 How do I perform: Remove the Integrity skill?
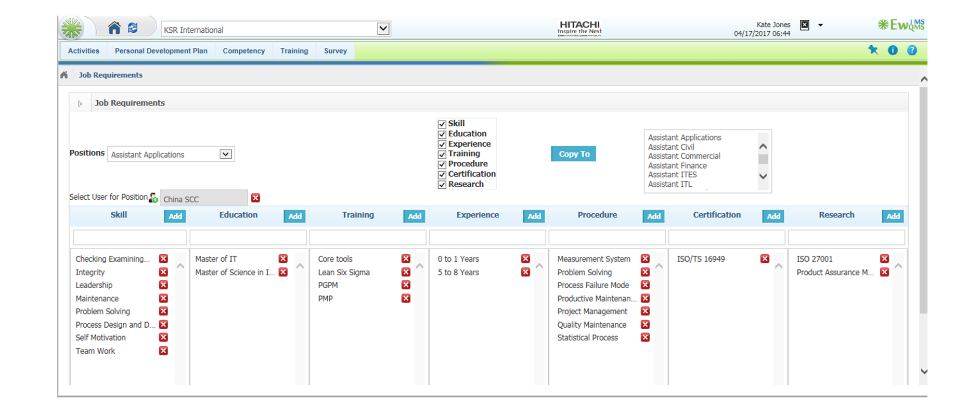163,272
